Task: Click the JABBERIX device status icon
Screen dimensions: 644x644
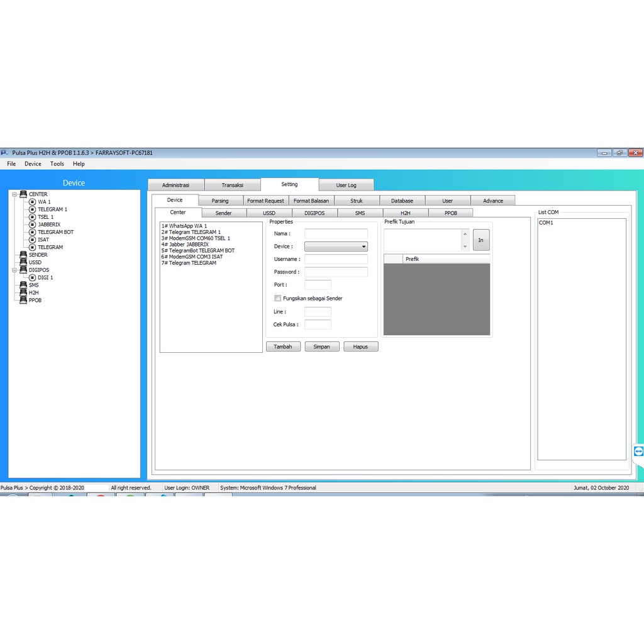Action: 33,225
